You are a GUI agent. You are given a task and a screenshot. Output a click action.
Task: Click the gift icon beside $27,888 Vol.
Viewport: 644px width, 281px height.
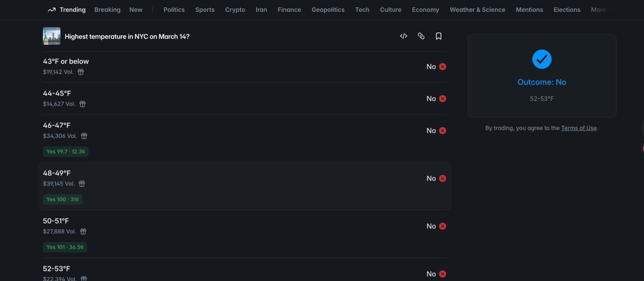point(83,232)
